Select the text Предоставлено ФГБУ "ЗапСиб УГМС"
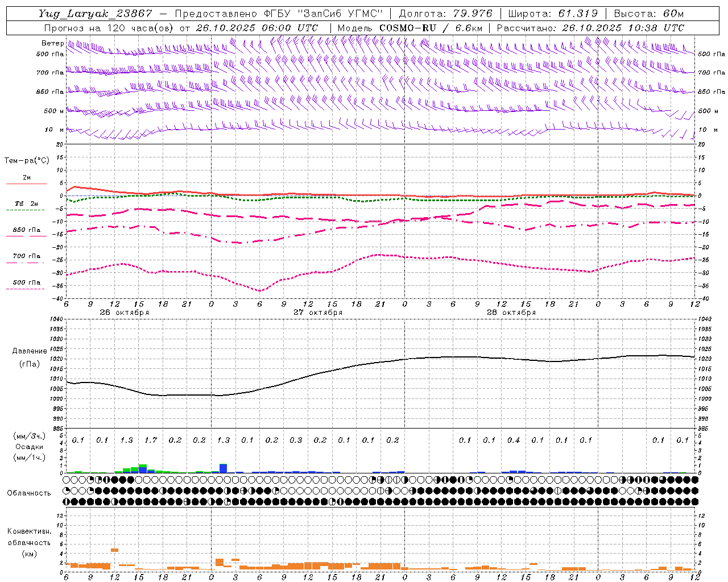The image size is (728, 582). (279, 14)
